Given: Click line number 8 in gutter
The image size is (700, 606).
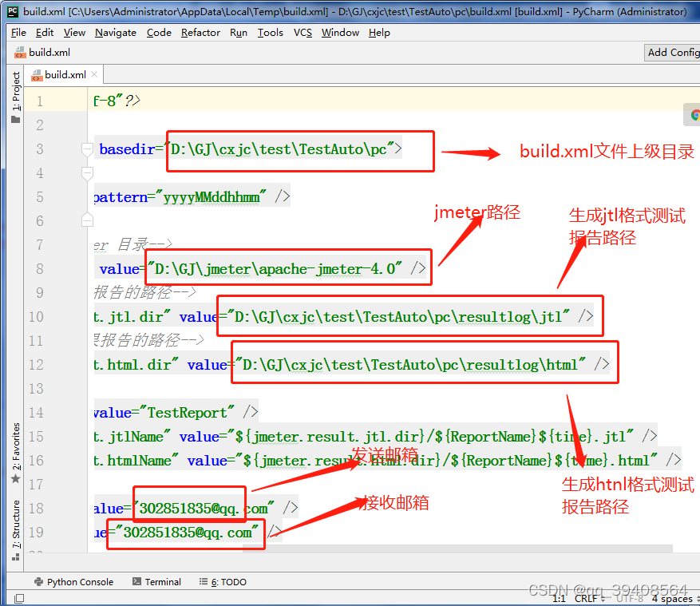Looking at the screenshot, I should coord(40,269).
